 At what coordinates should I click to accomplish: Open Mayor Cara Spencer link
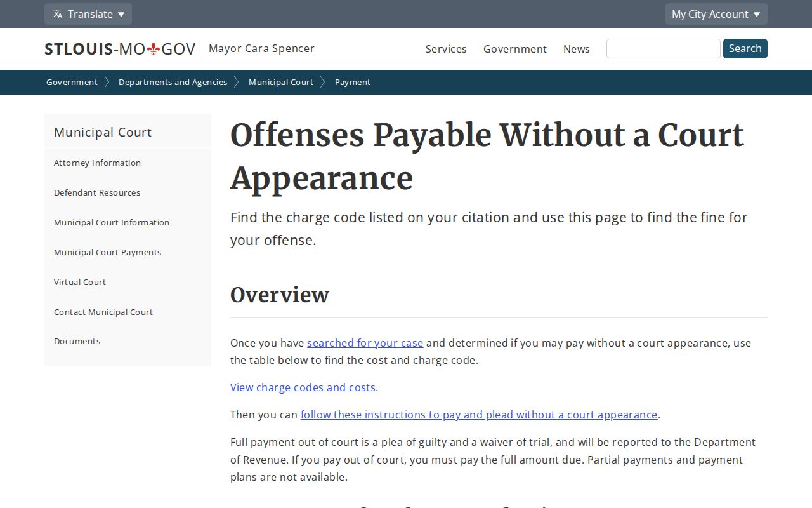tap(261, 48)
